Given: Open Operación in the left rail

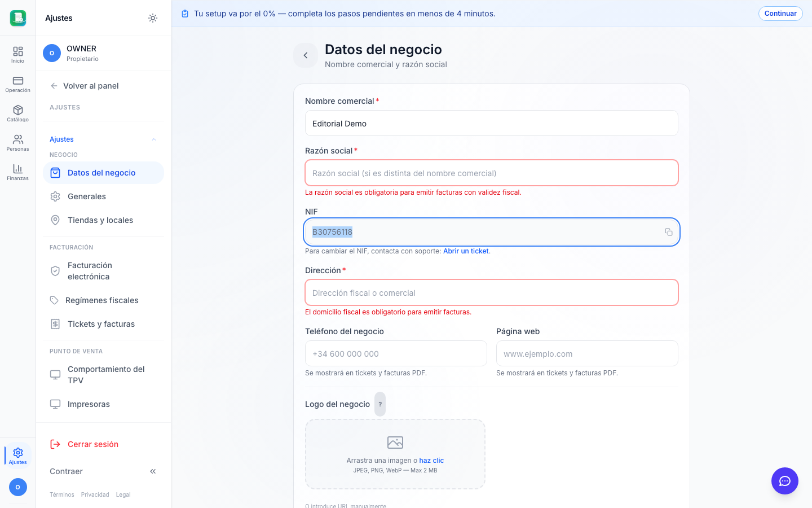Looking at the screenshot, I should point(18,84).
